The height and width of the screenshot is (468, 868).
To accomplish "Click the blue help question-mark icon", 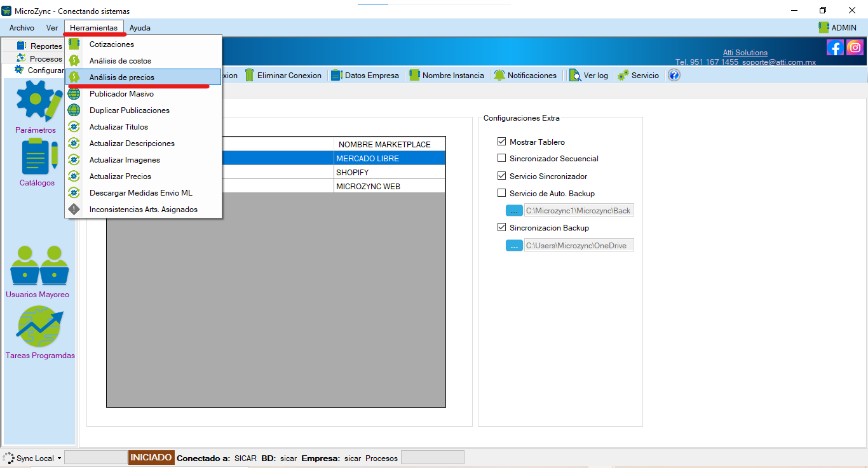I will tap(674, 75).
